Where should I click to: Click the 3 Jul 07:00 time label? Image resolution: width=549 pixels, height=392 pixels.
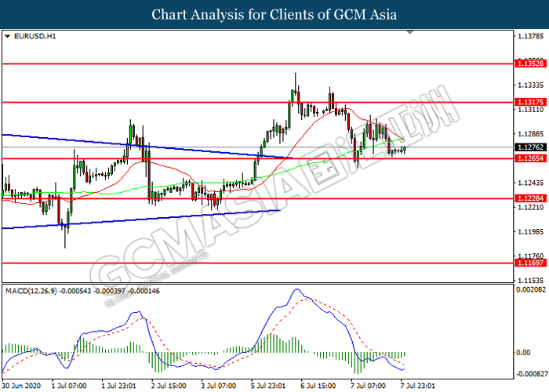(x=219, y=386)
